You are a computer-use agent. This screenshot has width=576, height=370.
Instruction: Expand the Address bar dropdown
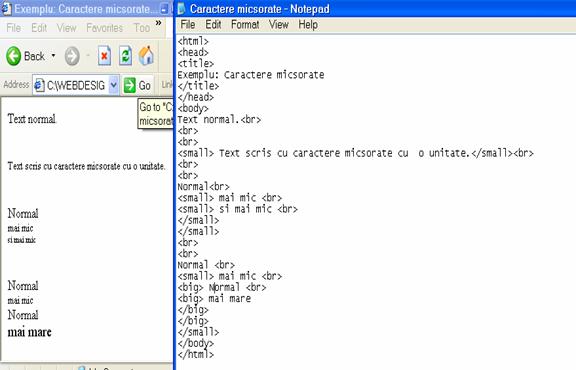tap(114, 85)
